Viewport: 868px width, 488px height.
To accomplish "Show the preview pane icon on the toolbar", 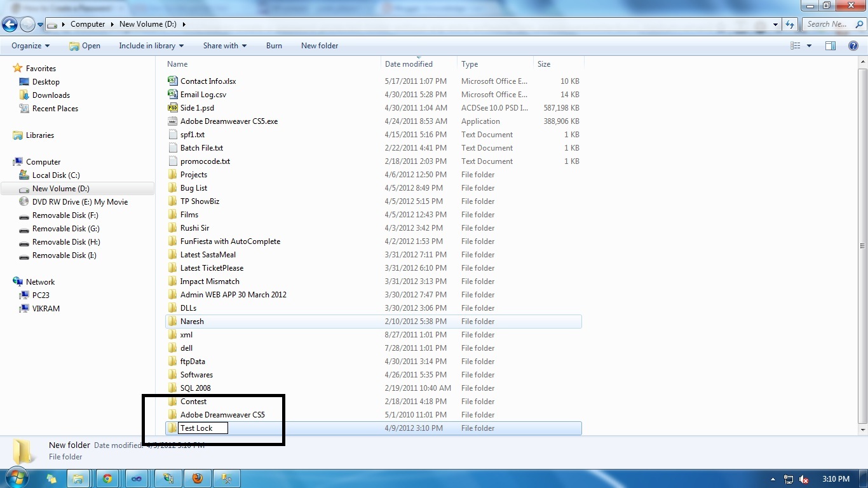I will point(831,45).
